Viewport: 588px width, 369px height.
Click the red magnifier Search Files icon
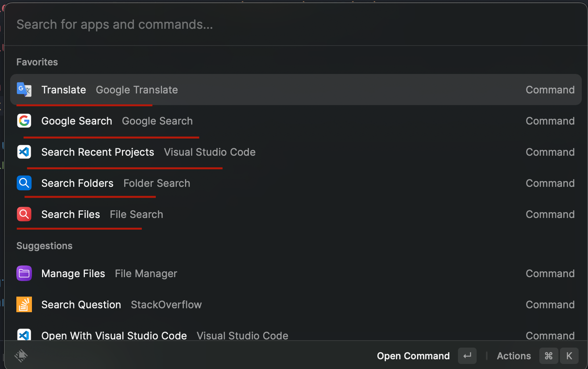click(24, 214)
